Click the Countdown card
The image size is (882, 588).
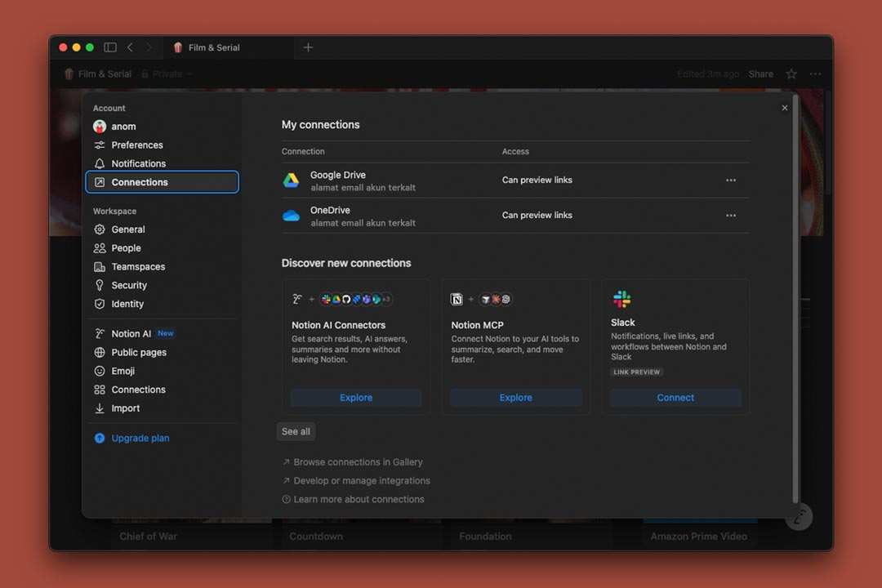(x=361, y=534)
